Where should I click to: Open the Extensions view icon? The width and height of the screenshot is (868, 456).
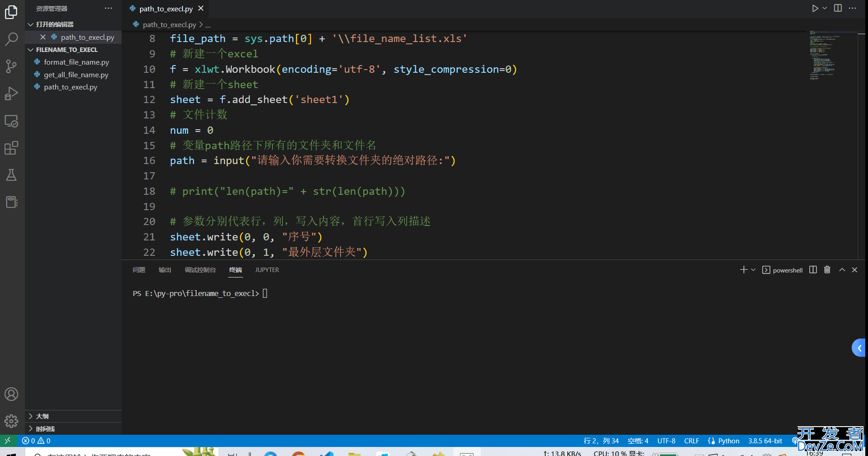pyautogui.click(x=11, y=148)
